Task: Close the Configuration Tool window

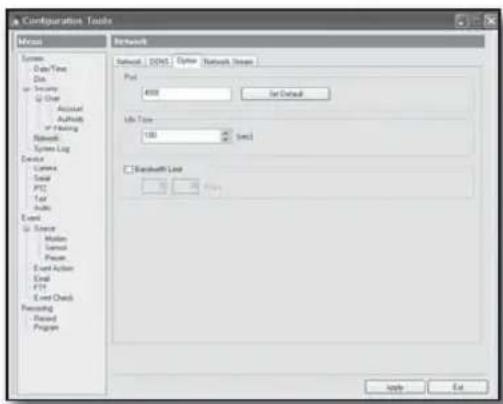Action: coord(491,21)
